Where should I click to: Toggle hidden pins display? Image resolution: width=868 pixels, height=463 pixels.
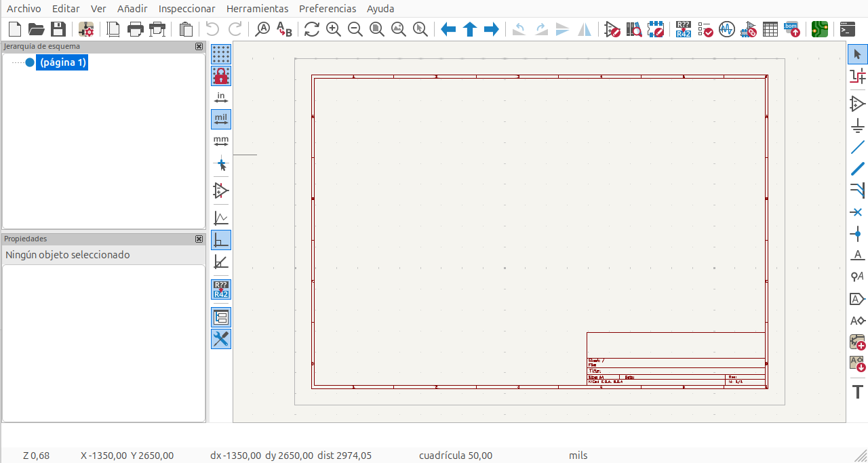(221, 191)
